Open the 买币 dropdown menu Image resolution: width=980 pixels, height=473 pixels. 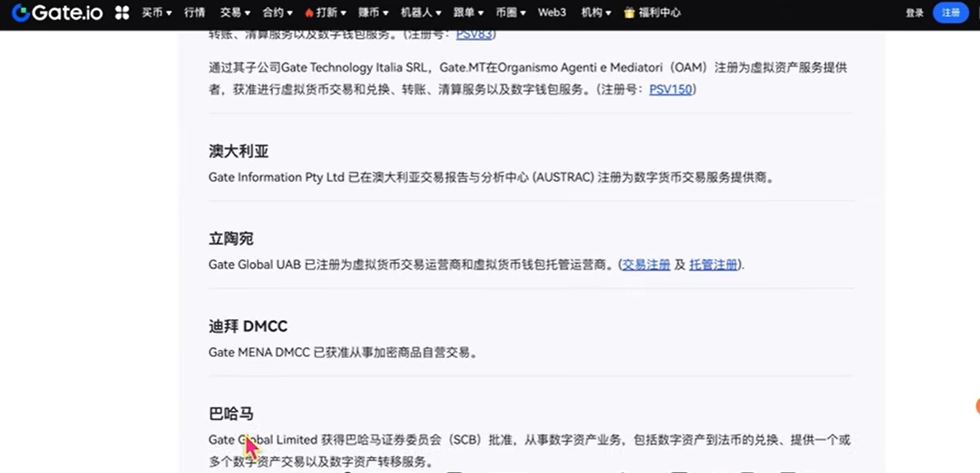pyautogui.click(x=157, y=13)
